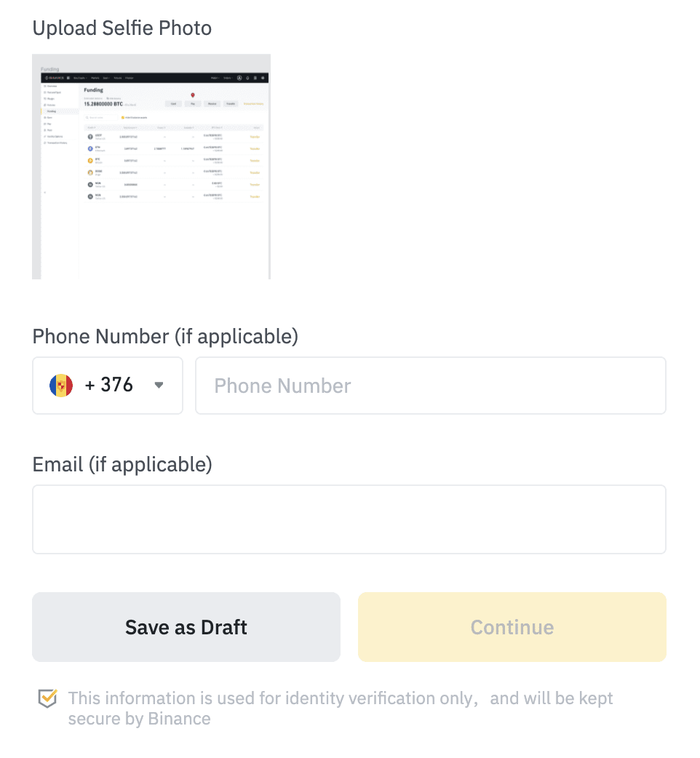Click the ETH coin icon in thumbnail

point(90,148)
